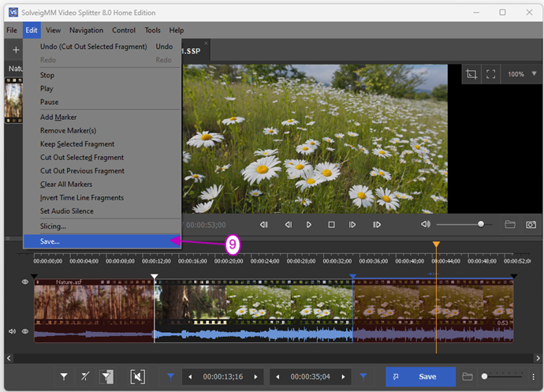Open the Navigation menu
The height and width of the screenshot is (392, 544).
tap(86, 30)
